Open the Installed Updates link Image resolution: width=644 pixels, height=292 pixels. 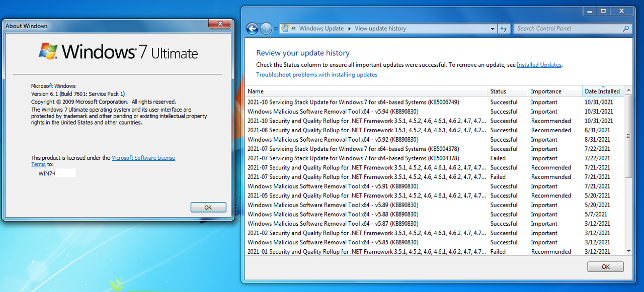[x=539, y=65]
